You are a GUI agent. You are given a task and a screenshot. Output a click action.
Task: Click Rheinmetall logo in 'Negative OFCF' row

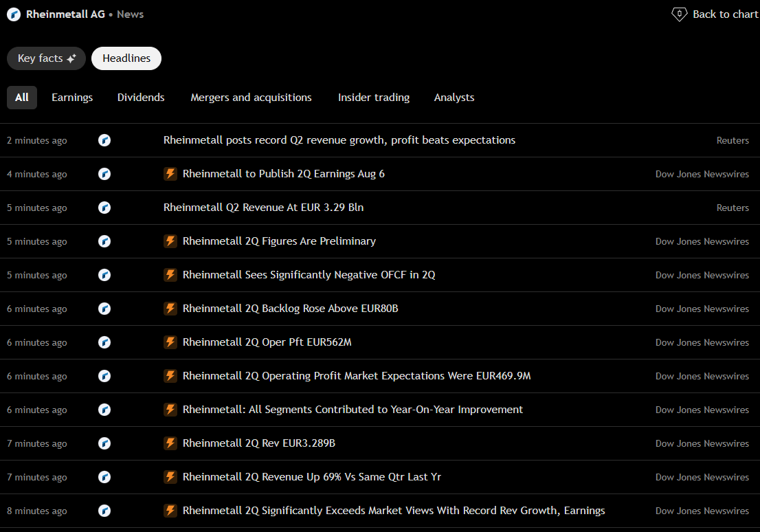click(104, 275)
